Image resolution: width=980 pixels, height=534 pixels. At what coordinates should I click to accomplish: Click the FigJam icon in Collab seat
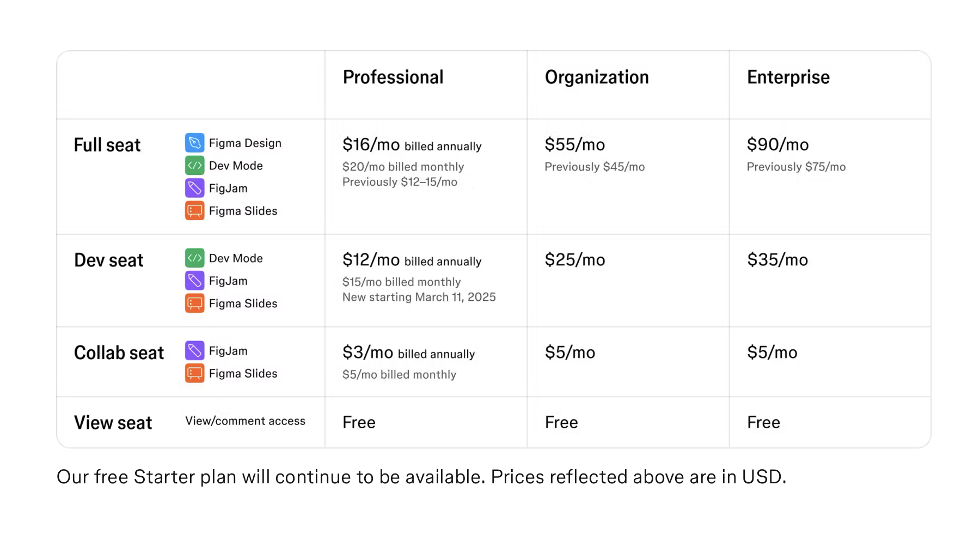tap(194, 351)
